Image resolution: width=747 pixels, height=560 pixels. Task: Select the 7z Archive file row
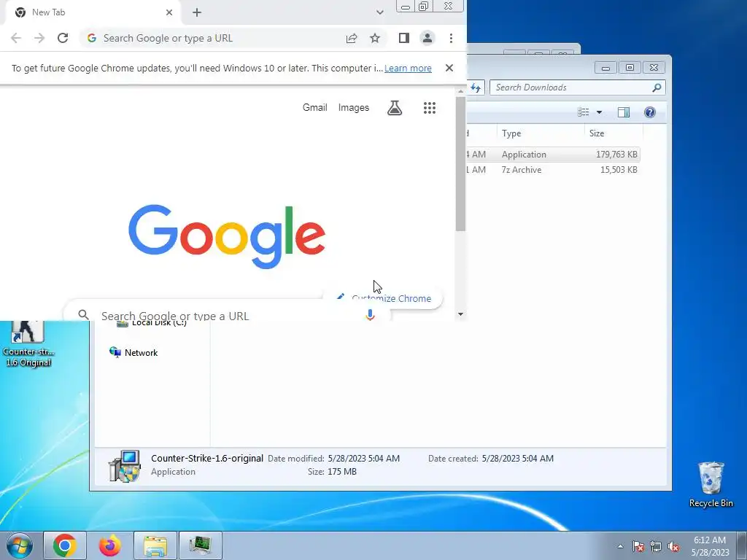[x=553, y=169]
